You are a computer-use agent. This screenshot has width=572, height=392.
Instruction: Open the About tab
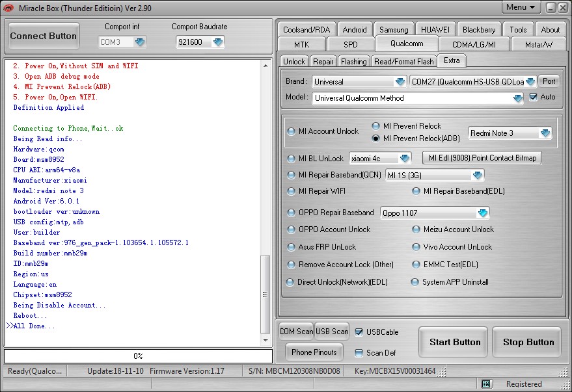coord(550,29)
